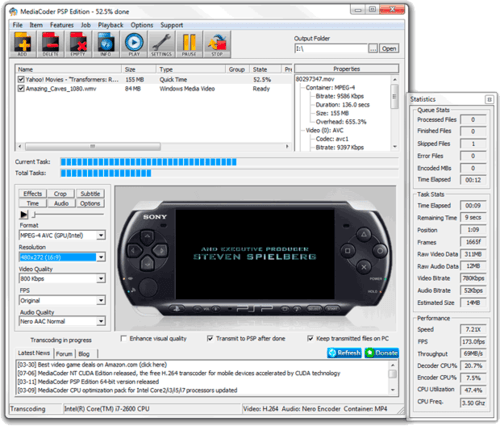Toggle Keep transmitted files on PC
The image size is (500, 426).
tap(310, 338)
